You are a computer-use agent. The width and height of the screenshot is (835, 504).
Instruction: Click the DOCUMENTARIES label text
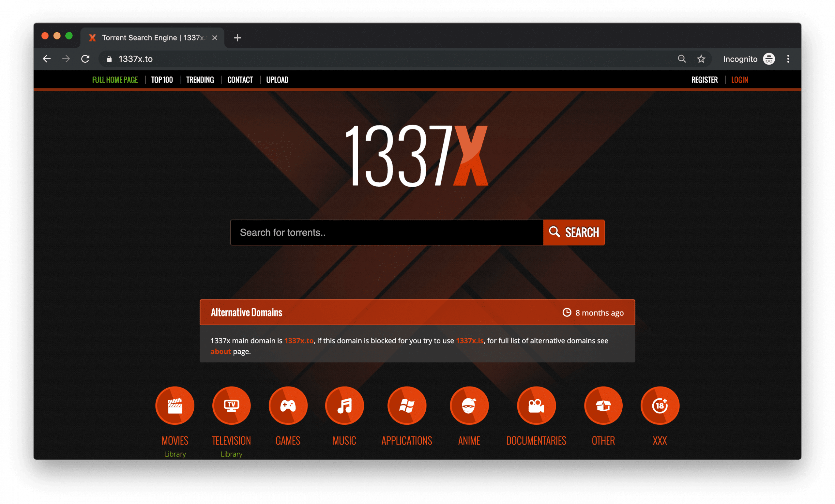point(536,440)
